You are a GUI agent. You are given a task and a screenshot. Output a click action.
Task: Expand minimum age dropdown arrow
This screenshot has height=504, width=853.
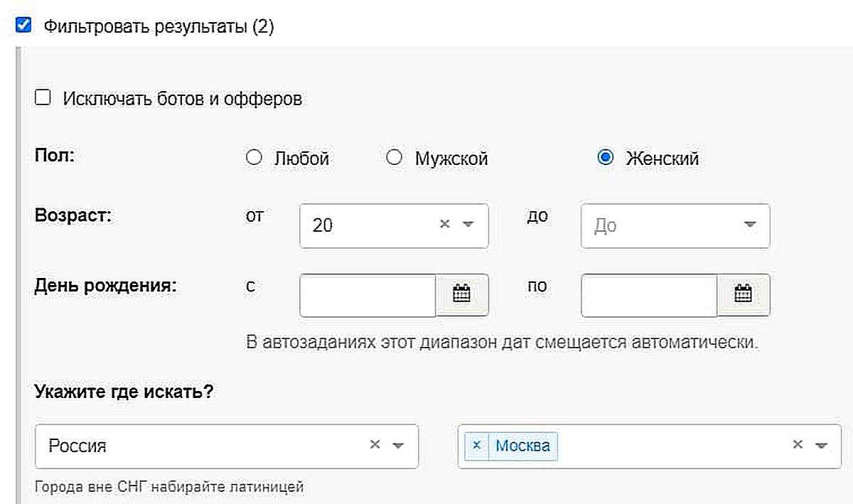[468, 225]
